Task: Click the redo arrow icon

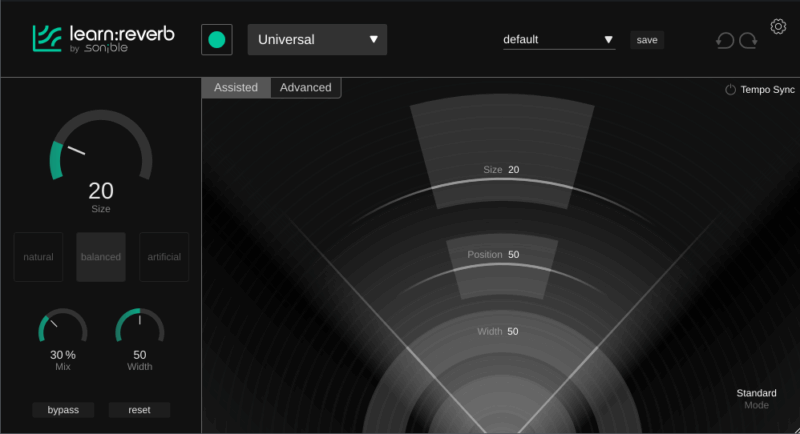Action: [x=748, y=41]
